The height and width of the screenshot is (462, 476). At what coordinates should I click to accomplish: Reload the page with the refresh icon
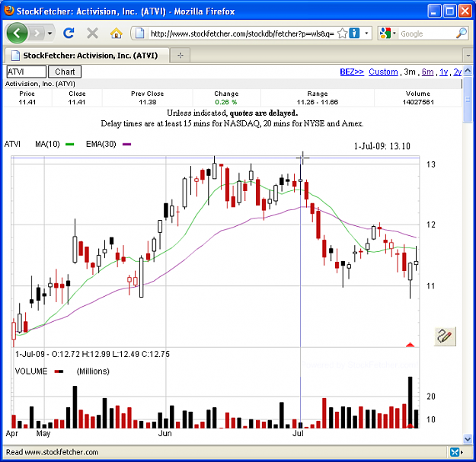(x=69, y=33)
